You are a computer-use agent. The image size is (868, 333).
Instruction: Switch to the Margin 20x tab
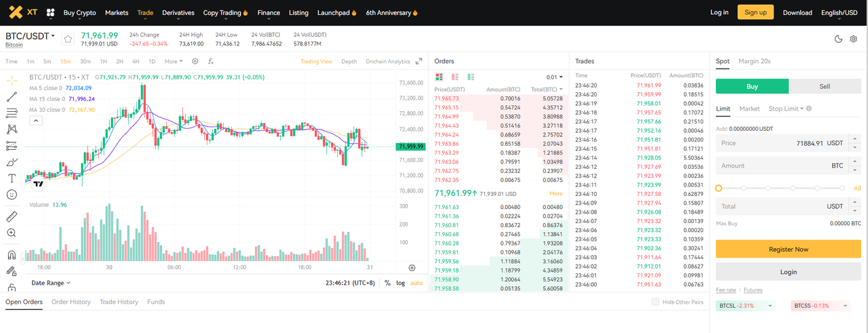755,61
